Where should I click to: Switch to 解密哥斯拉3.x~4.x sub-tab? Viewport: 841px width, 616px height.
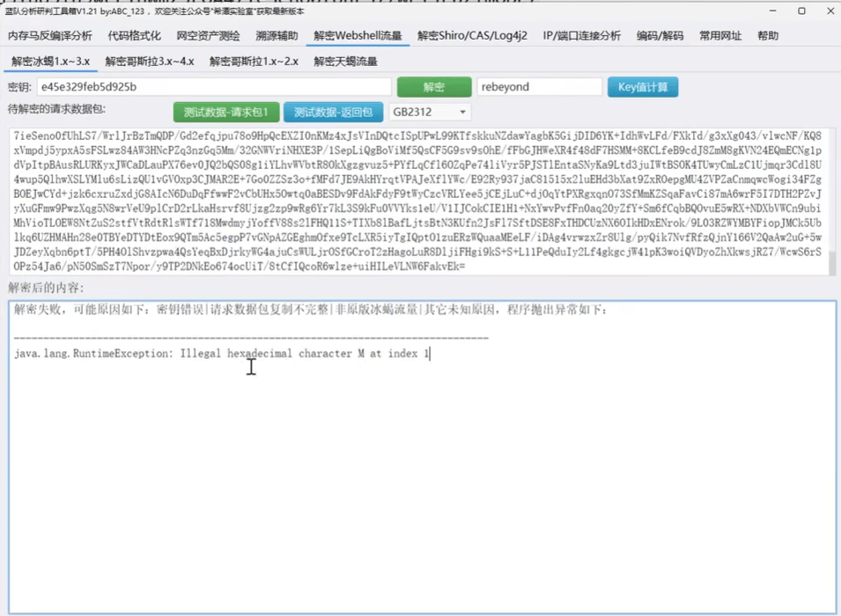150,62
